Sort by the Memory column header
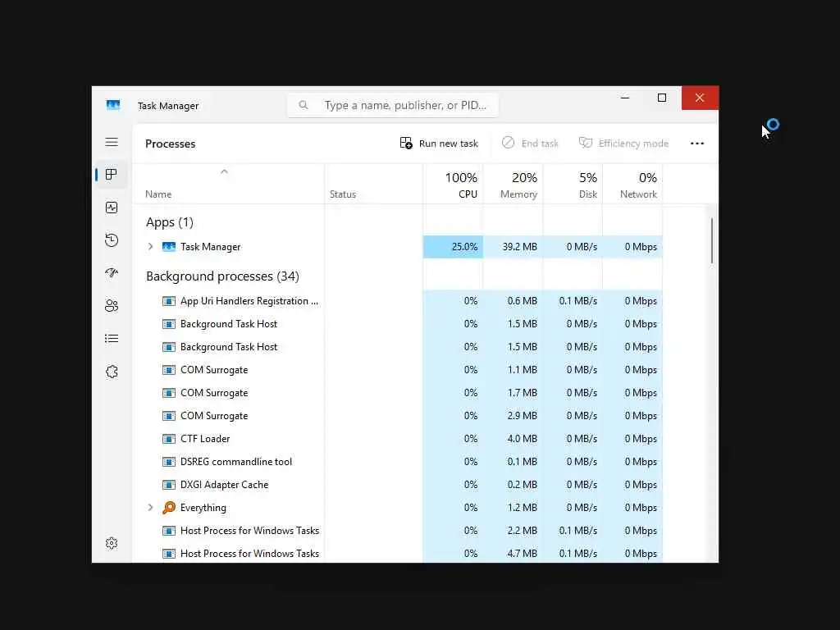The image size is (840, 630). tap(514, 185)
